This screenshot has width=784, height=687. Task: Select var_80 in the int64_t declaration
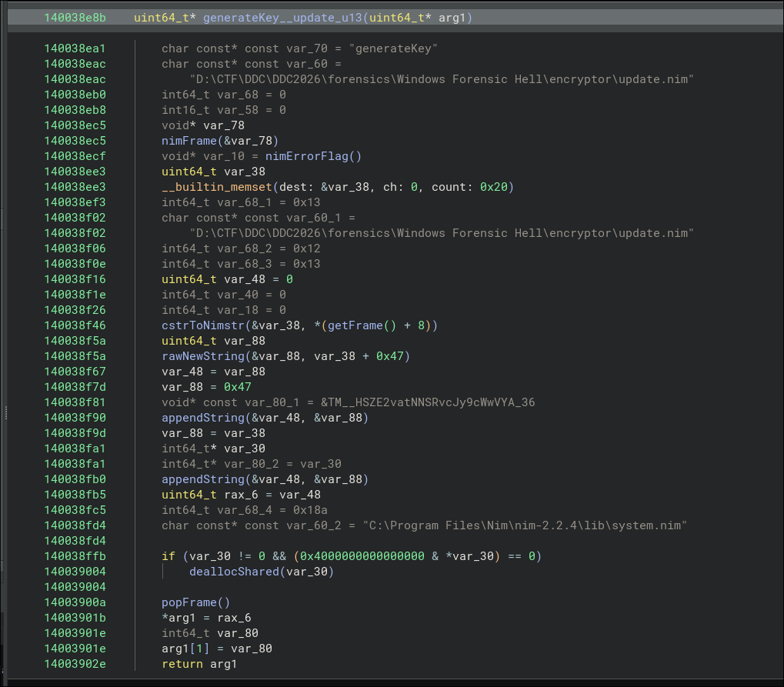[x=238, y=633]
